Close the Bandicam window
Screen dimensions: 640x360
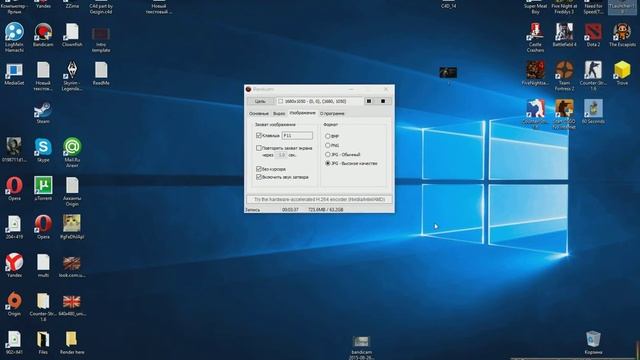[386, 89]
